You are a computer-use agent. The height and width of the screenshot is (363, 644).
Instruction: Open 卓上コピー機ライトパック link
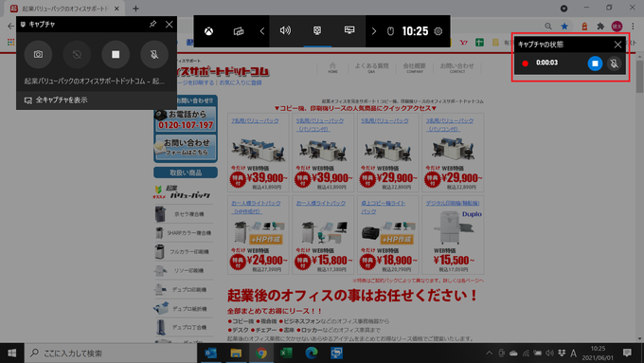(384, 207)
